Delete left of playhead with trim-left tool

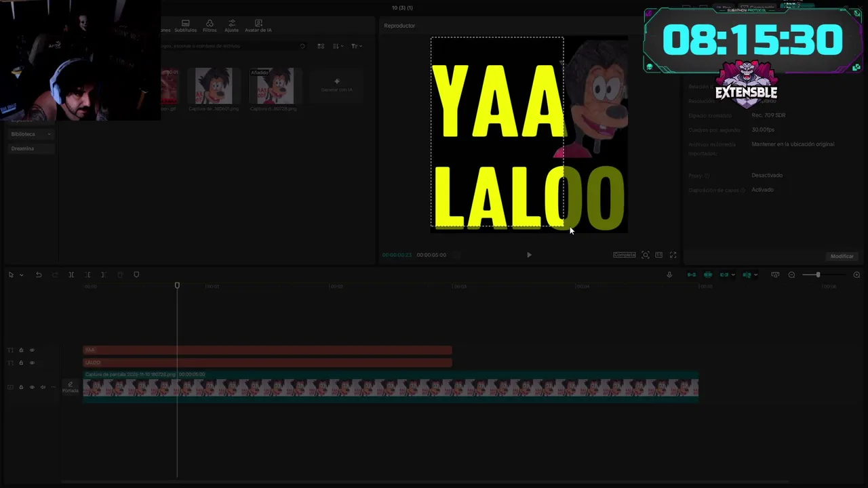point(87,274)
